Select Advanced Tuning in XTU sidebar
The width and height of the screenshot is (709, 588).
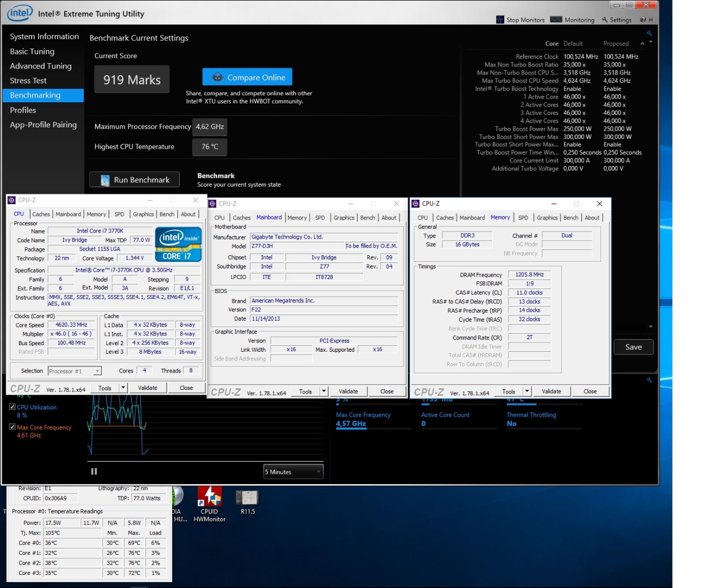pyautogui.click(x=41, y=66)
